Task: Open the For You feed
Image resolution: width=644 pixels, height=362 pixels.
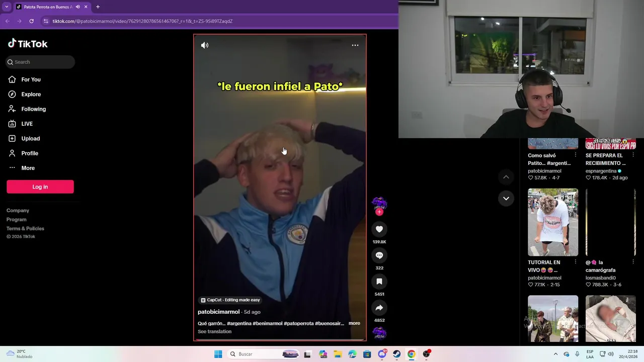Action: tap(31, 79)
